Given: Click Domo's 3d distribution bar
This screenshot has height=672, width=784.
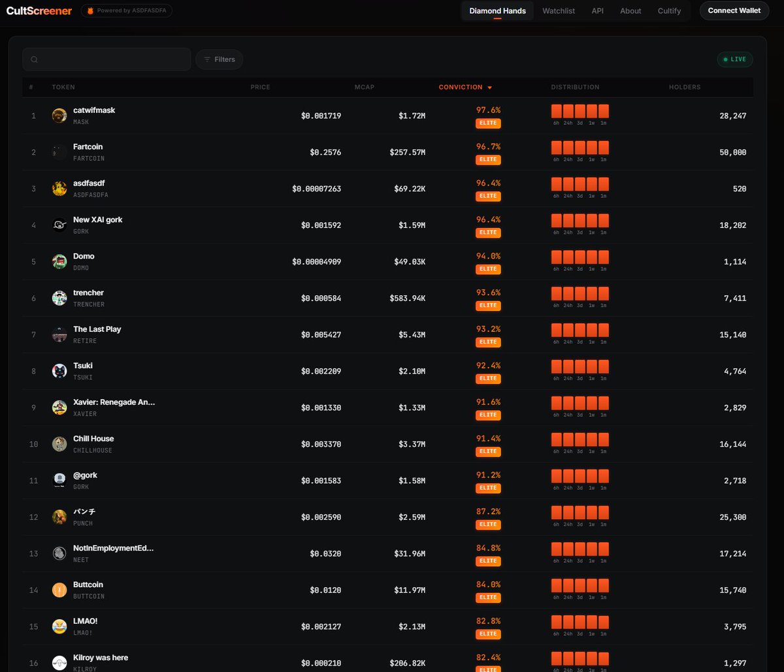Looking at the screenshot, I should click(580, 257).
